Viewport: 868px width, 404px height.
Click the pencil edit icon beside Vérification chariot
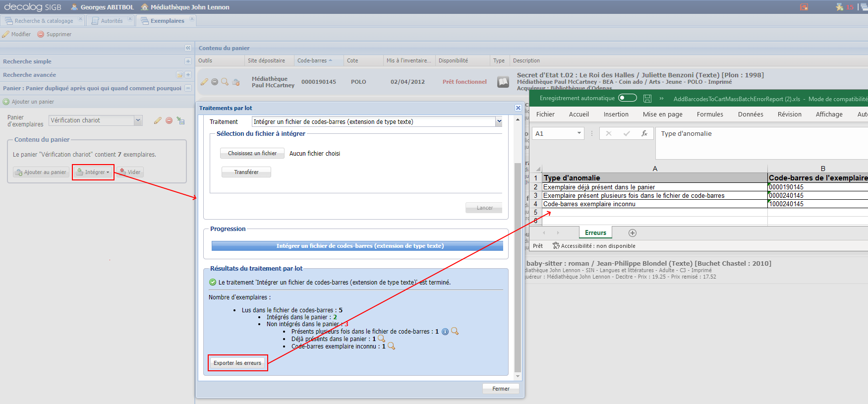tap(158, 120)
